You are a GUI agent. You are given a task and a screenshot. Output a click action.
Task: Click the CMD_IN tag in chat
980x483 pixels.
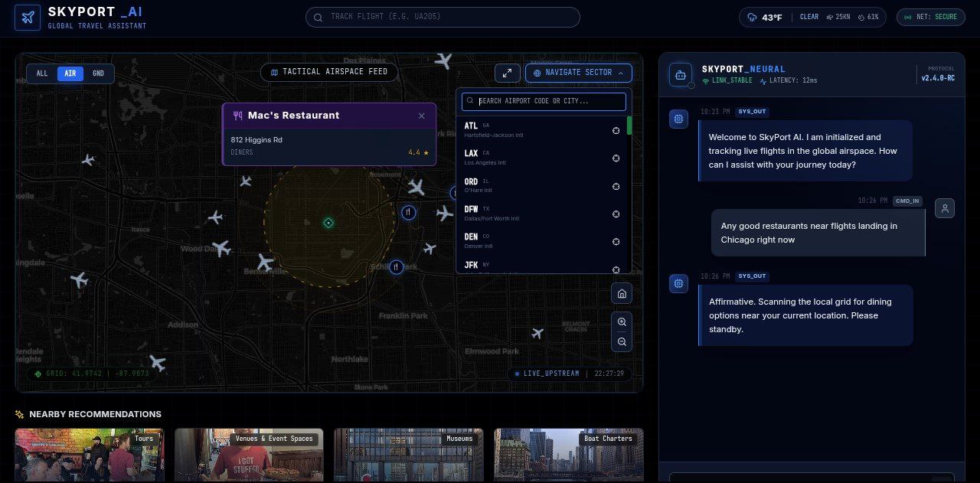coord(907,201)
